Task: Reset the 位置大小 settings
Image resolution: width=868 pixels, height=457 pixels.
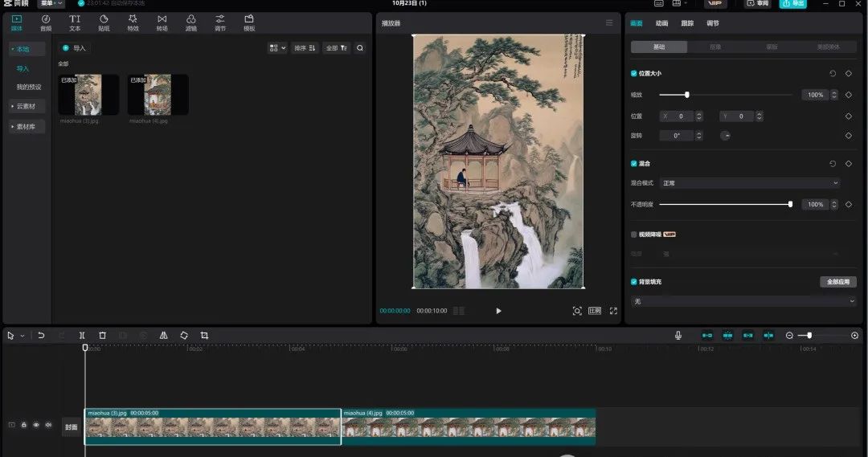Action: [832, 73]
